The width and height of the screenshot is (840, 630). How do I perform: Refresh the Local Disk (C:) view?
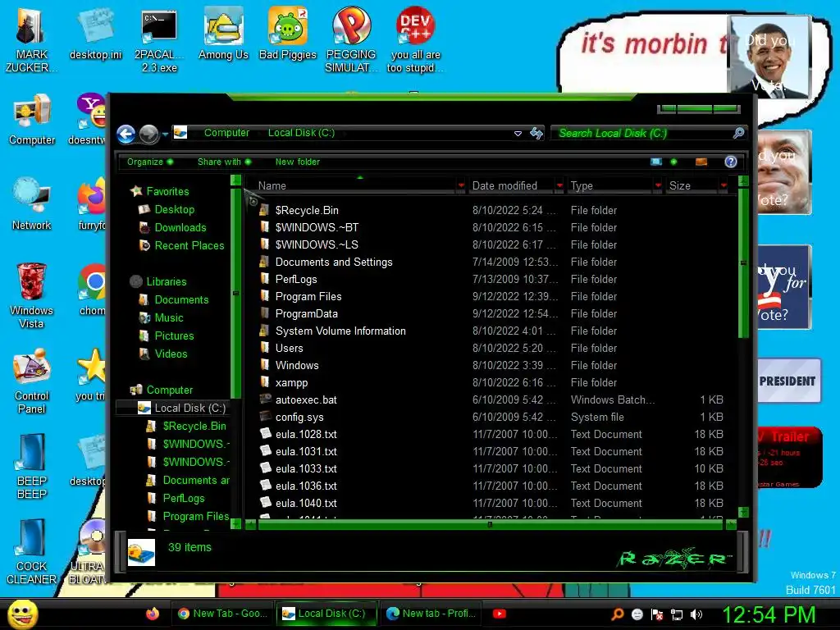(x=536, y=134)
